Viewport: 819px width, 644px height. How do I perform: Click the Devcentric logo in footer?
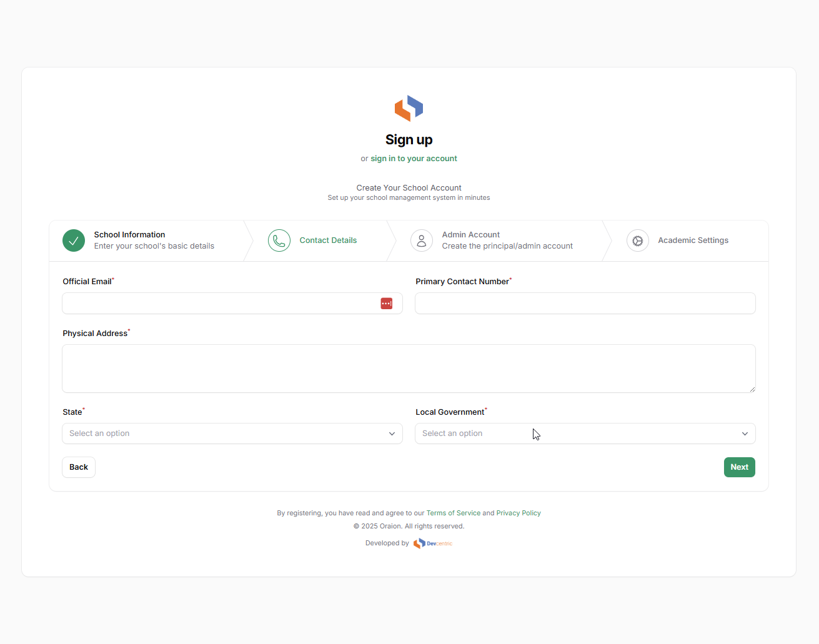(433, 543)
